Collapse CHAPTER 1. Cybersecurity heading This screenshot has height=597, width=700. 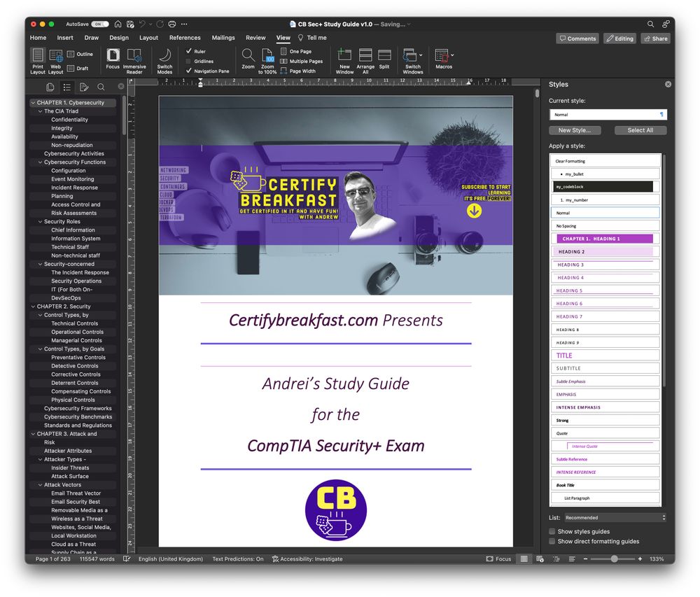tap(33, 103)
